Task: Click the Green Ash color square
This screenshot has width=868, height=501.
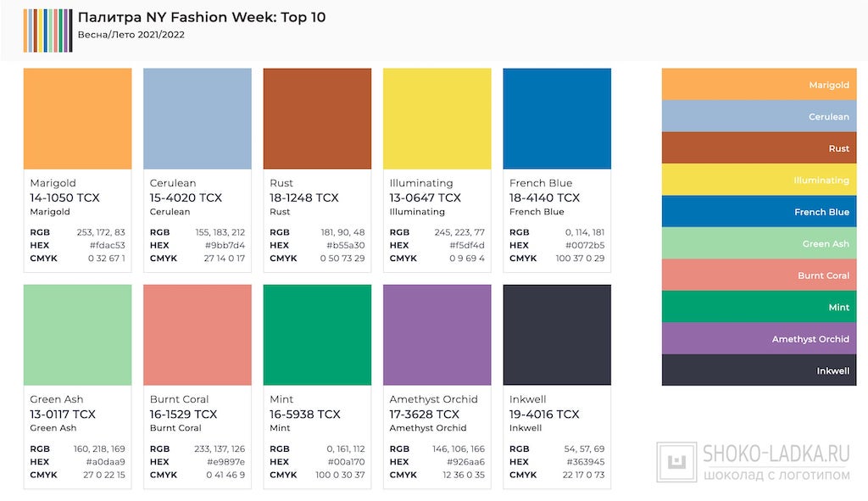Action: 77,335
